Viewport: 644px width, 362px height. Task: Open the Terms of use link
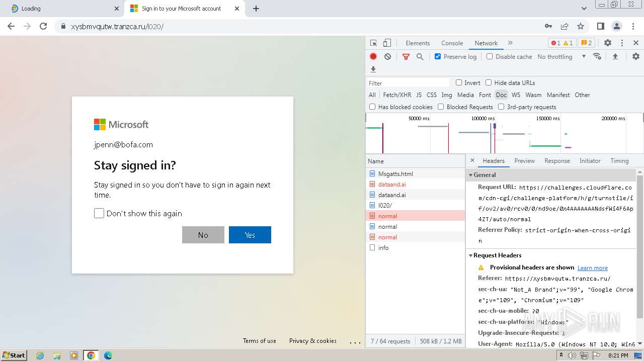260,341
